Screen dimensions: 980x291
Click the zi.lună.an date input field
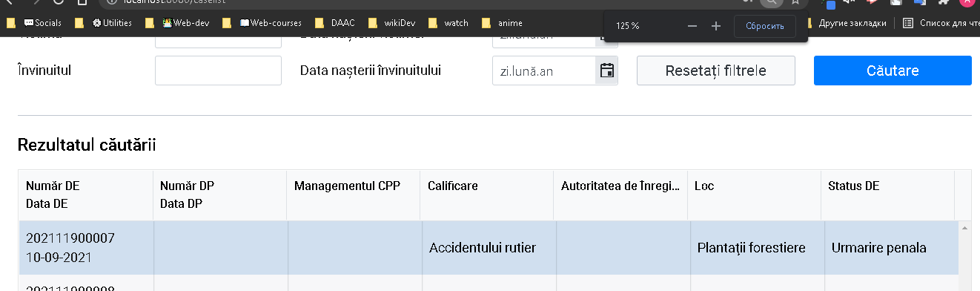click(x=545, y=71)
